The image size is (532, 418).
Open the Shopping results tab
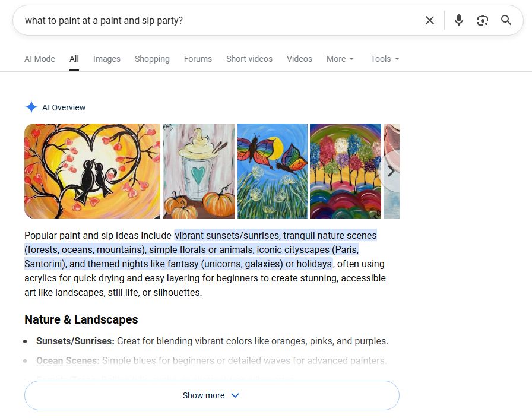pyautogui.click(x=152, y=59)
